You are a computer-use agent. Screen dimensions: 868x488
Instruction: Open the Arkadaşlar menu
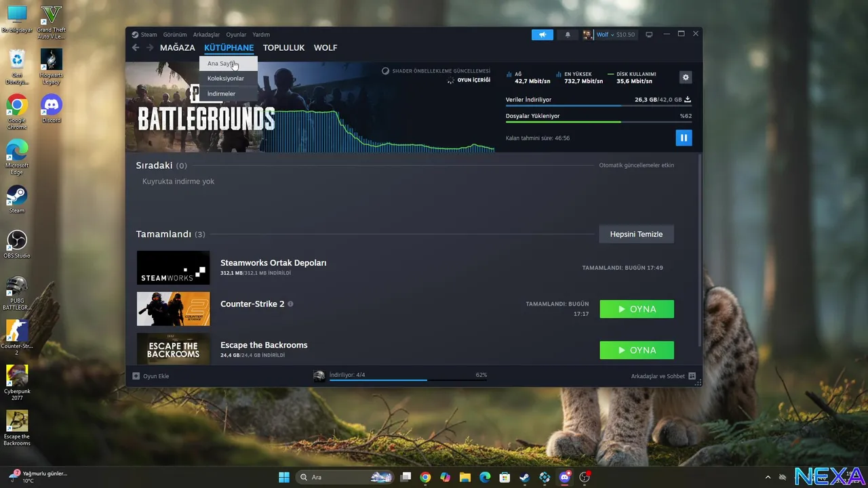(x=206, y=35)
